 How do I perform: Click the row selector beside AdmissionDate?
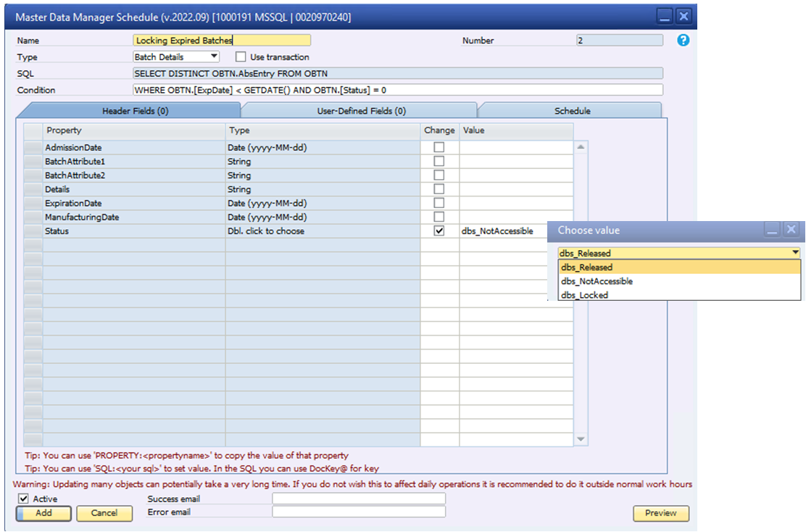[x=33, y=148]
